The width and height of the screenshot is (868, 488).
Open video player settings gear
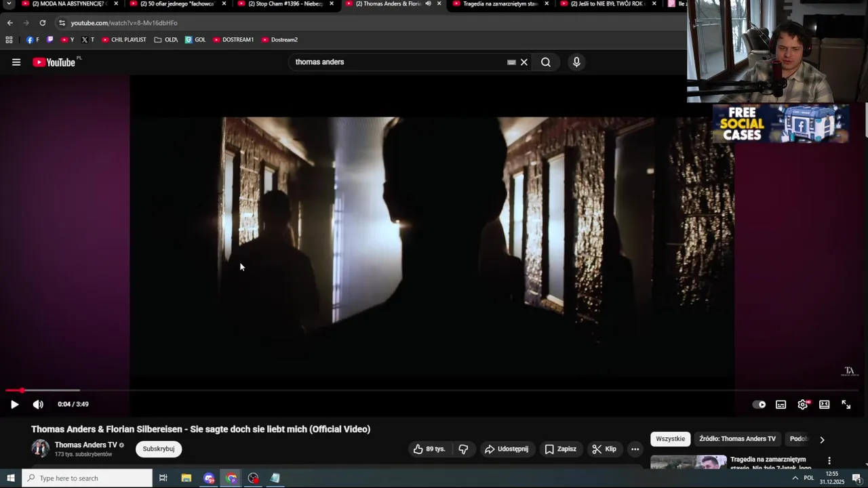click(803, 405)
